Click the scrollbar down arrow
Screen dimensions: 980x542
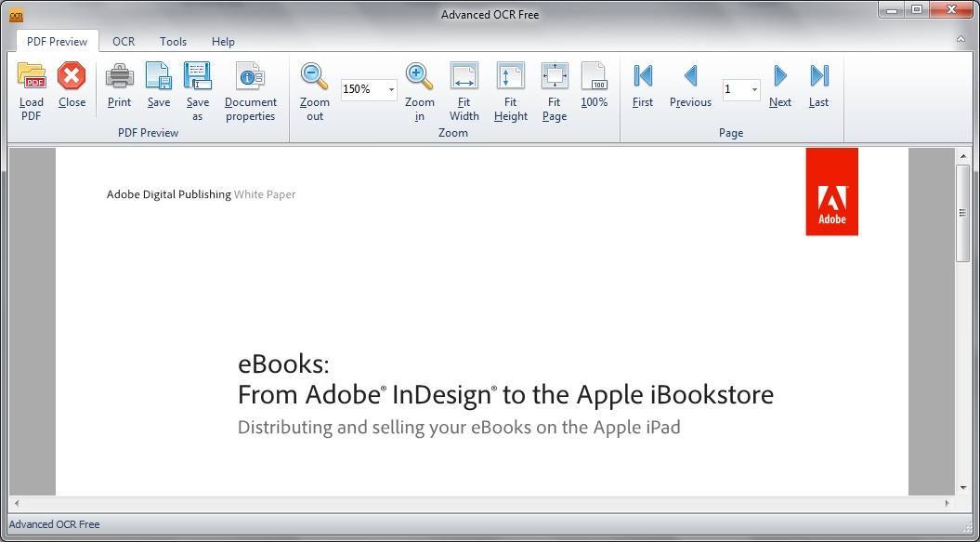coord(963,486)
